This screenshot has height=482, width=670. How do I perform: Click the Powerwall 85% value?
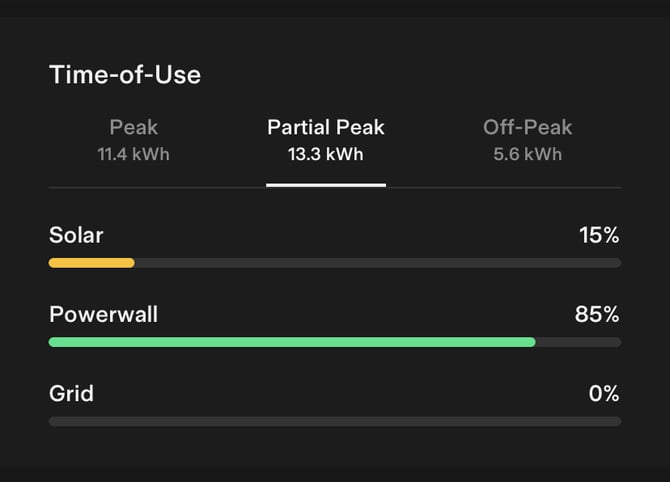coord(597,315)
